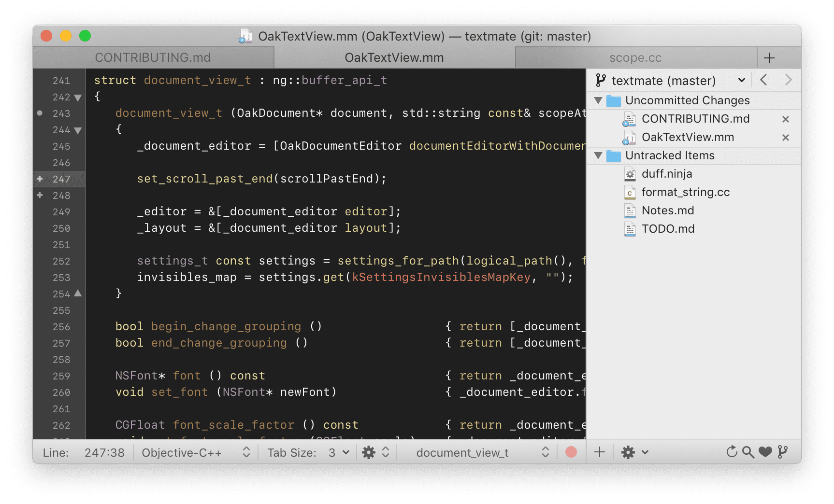Open the file browser action gear menu
Image resolution: width=834 pixels, height=504 pixels.
pyautogui.click(x=634, y=452)
